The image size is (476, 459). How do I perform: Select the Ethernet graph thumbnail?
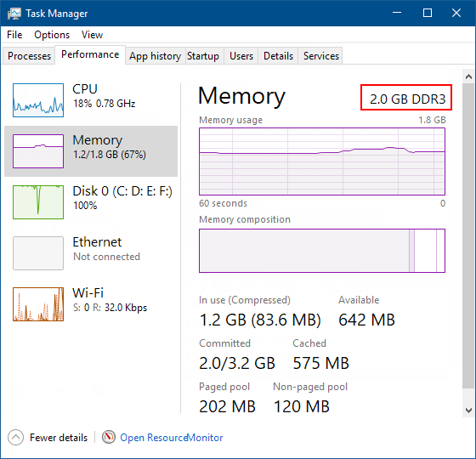click(38, 253)
